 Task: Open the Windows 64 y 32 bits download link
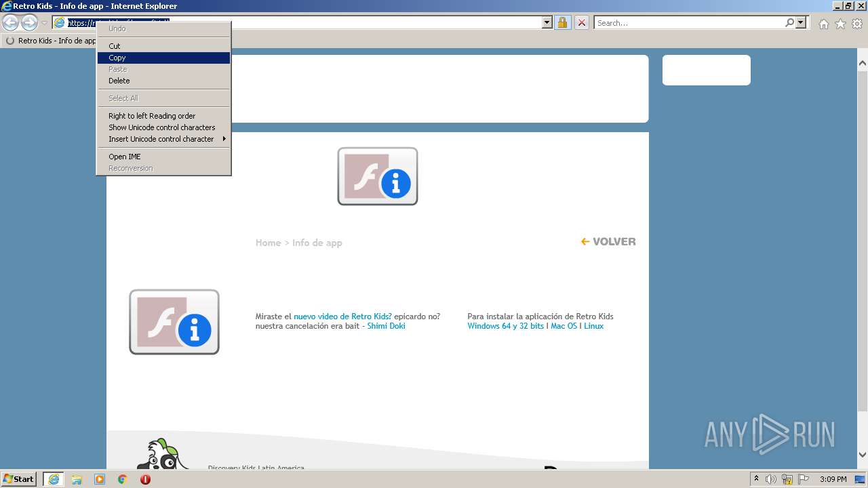tap(505, 326)
